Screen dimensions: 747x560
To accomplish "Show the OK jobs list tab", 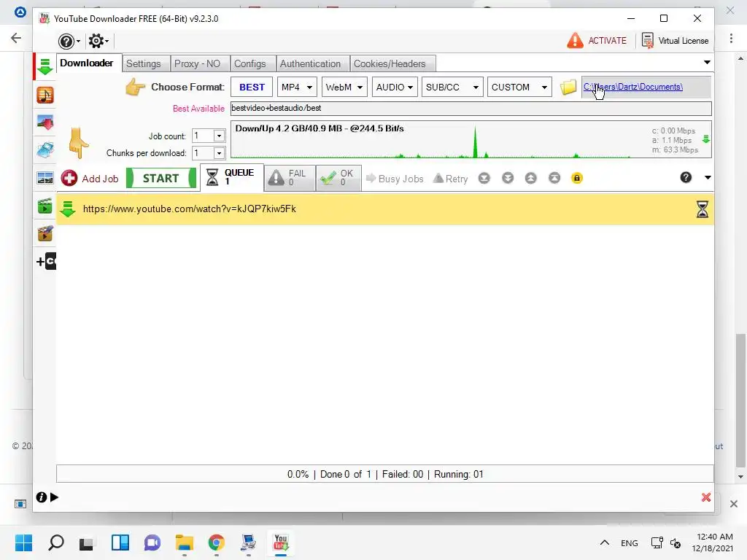I will pos(338,178).
